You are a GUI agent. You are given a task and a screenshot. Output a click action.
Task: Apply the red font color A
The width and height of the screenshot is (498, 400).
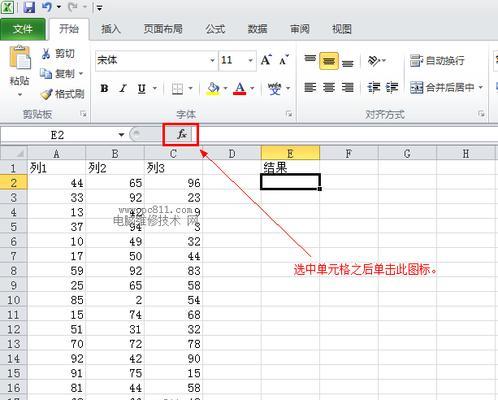(x=240, y=88)
